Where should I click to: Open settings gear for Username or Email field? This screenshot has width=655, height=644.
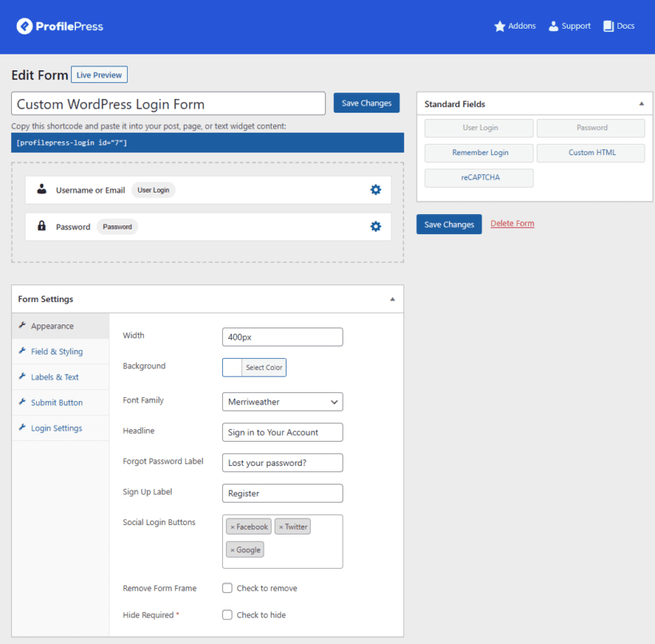tap(375, 189)
